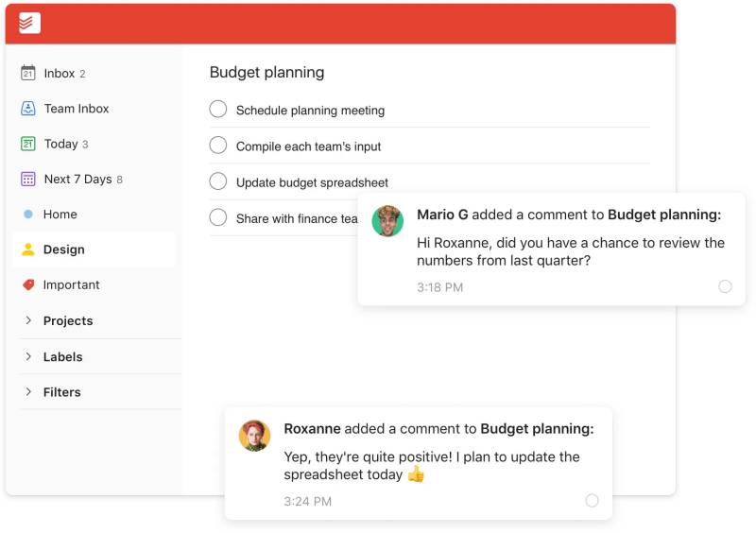756x533 pixels.
Task: Click the Todoist logo in the red header
Action: click(29, 23)
